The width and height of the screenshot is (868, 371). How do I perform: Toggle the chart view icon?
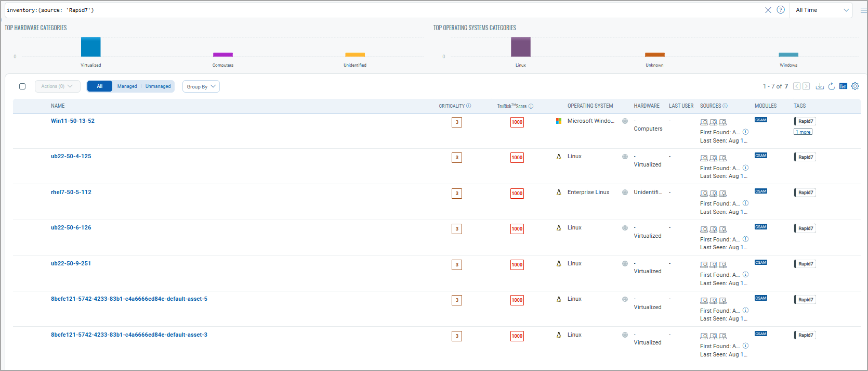coord(843,86)
